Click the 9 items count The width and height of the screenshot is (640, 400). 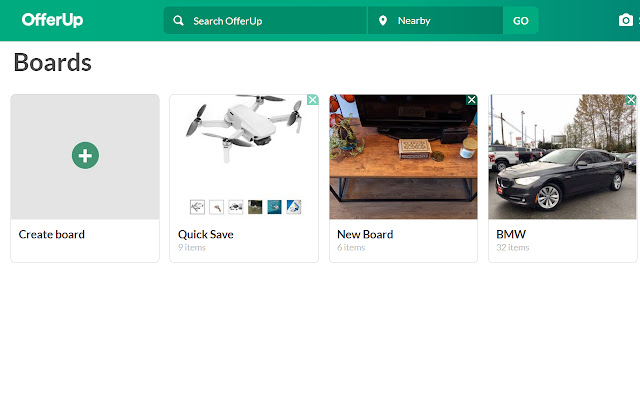(192, 247)
